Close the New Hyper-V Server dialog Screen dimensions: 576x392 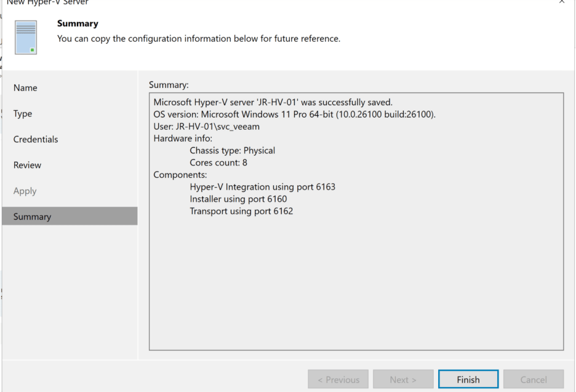[x=561, y=2]
